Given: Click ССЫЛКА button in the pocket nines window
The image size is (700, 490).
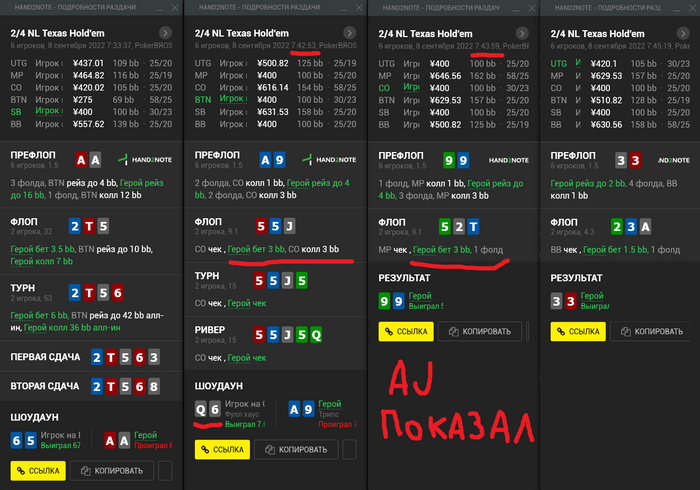Looking at the screenshot, I should point(406,332).
